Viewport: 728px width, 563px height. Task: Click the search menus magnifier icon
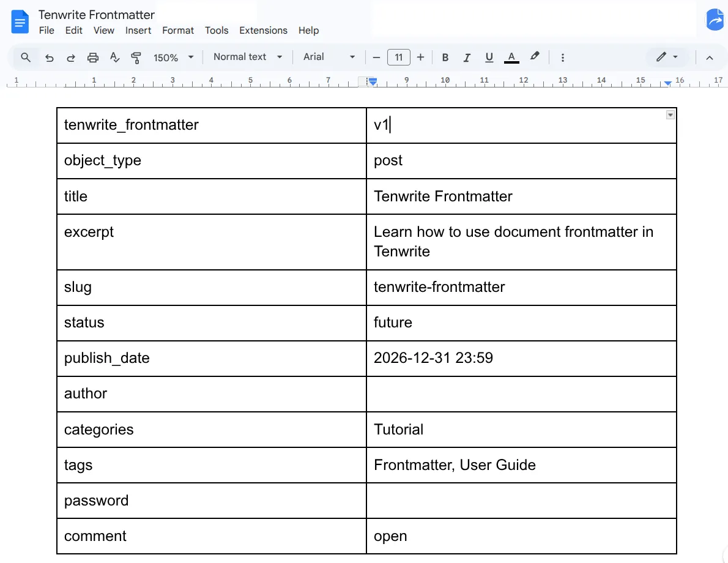pos(25,57)
